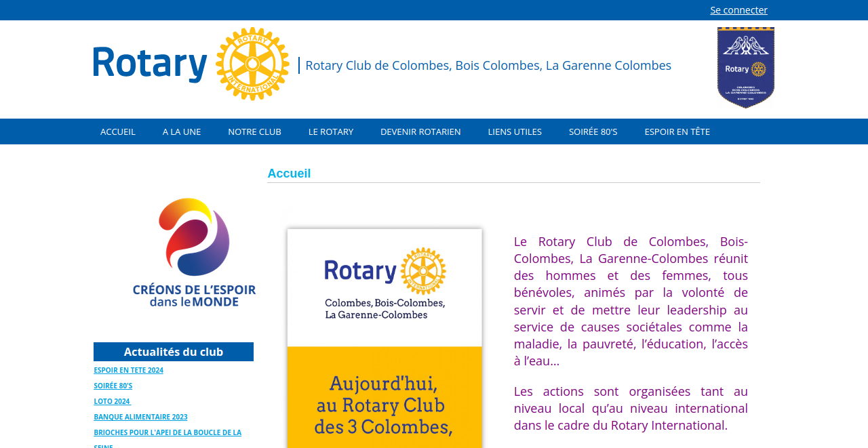868x448 pixels.
Task: Click the blue Rotary wordmark in header
Action: tap(150, 64)
